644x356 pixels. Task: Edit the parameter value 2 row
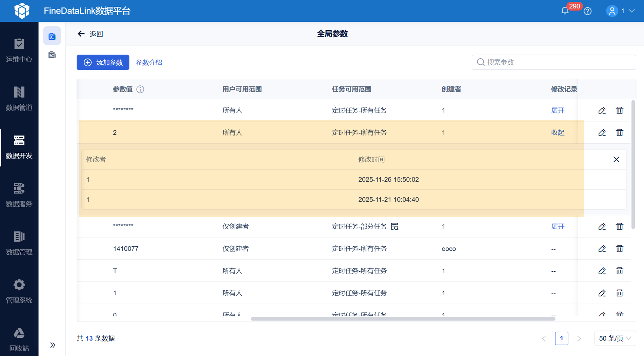click(602, 132)
